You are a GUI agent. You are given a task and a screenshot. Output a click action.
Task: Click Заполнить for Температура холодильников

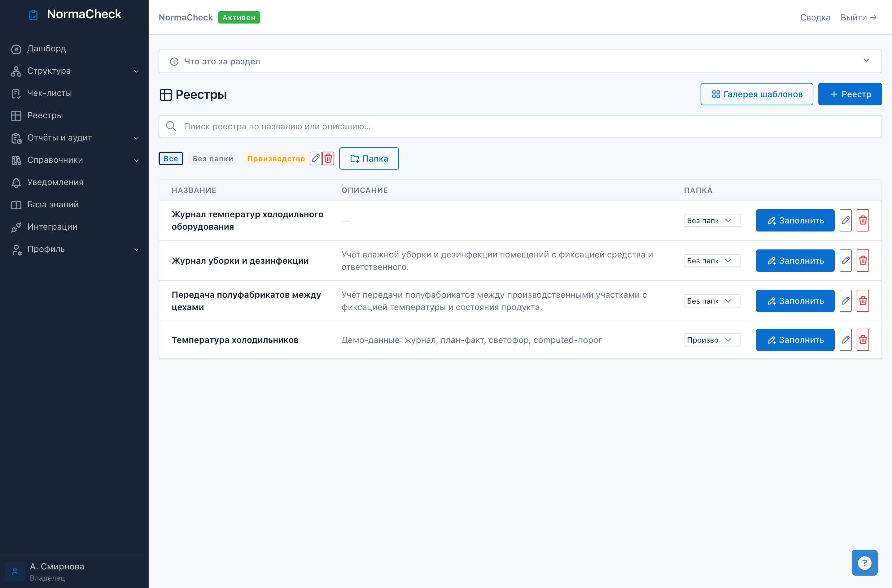[x=795, y=340]
